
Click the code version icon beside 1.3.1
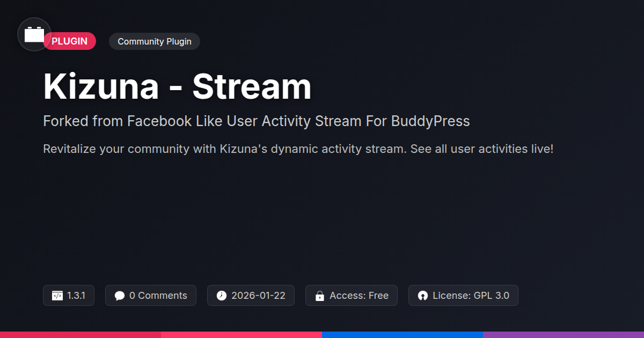(57, 296)
